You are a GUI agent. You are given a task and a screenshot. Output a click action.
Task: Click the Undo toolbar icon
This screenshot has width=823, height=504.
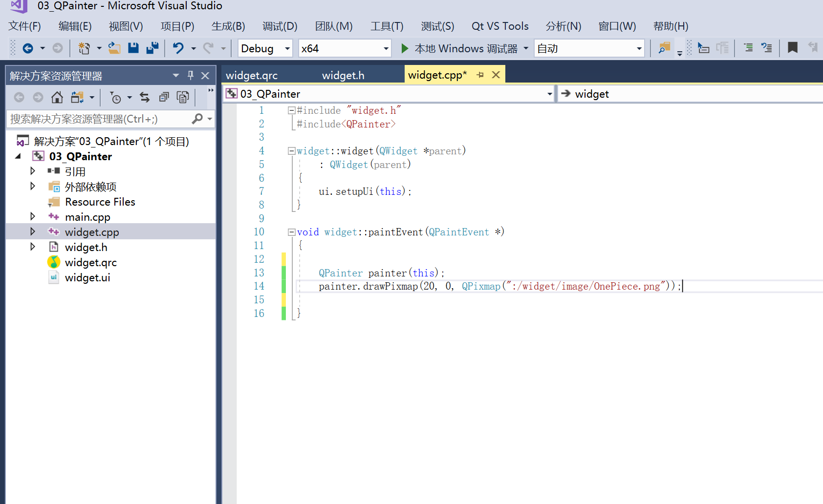[179, 48]
